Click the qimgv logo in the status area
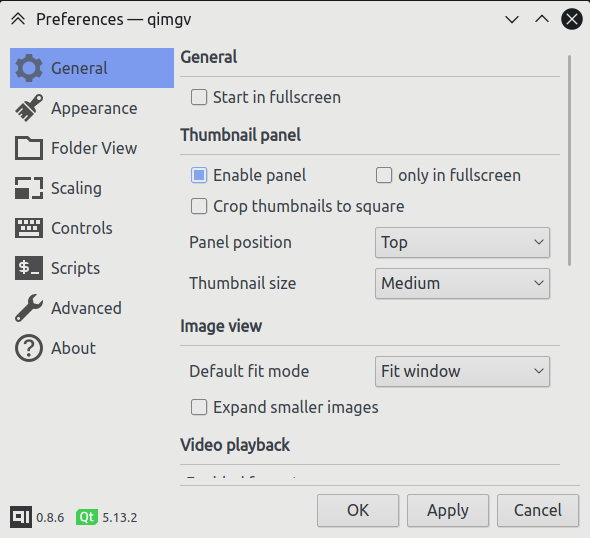 [21, 517]
